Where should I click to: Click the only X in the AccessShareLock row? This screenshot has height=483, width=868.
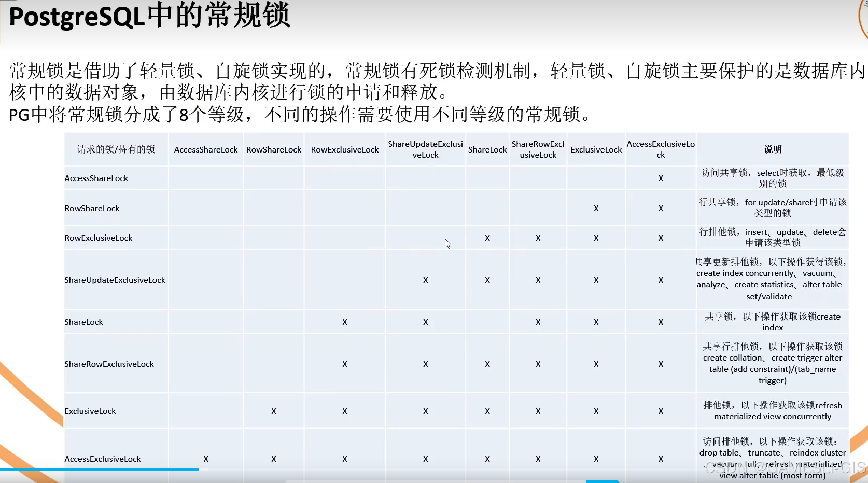pos(661,178)
